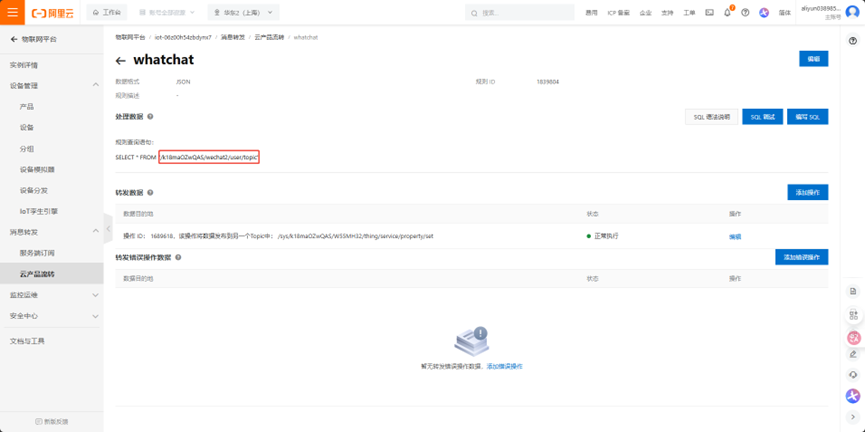Open the 费用 menu in top bar
The height and width of the screenshot is (432, 865).
coord(591,13)
